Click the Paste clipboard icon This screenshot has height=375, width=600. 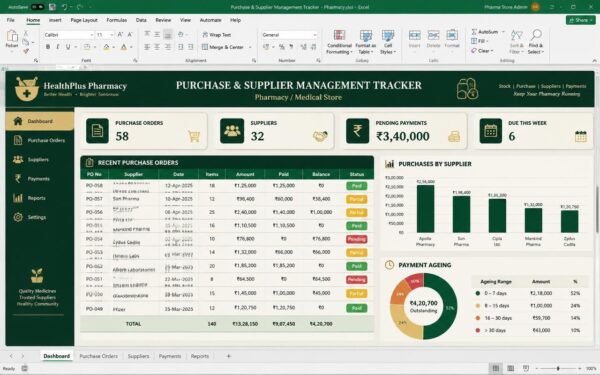pos(12,36)
